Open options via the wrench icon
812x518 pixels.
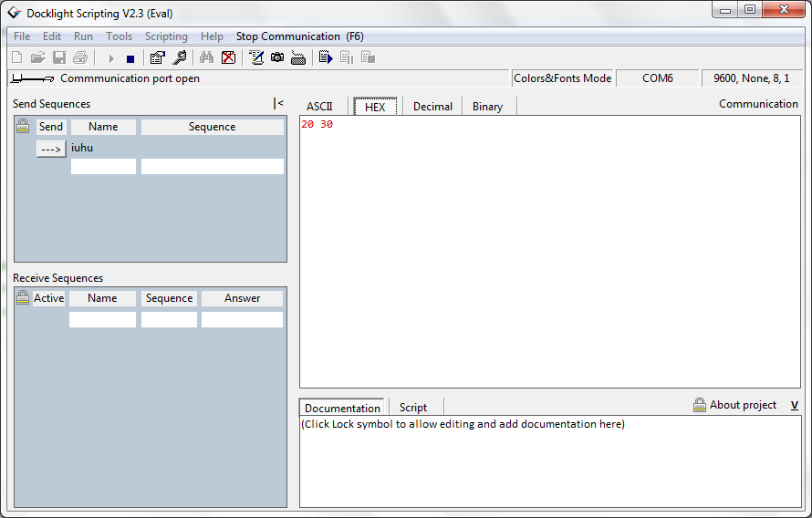(x=179, y=58)
